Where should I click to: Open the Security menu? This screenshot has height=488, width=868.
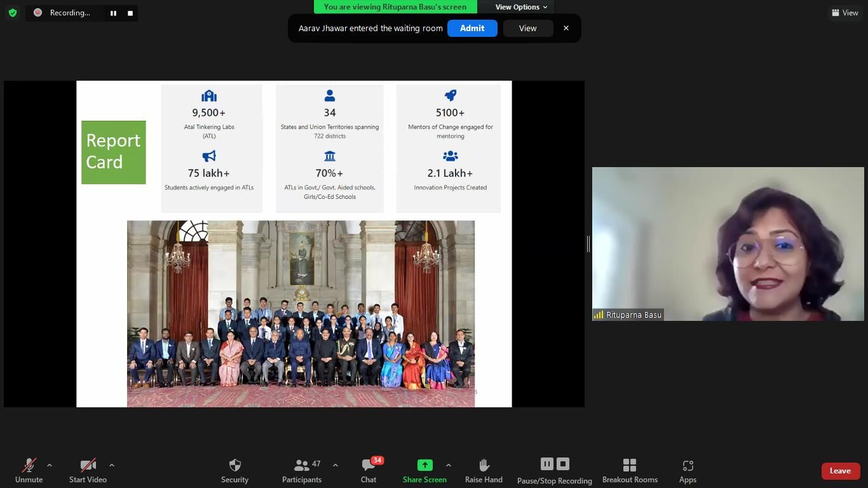(x=234, y=471)
